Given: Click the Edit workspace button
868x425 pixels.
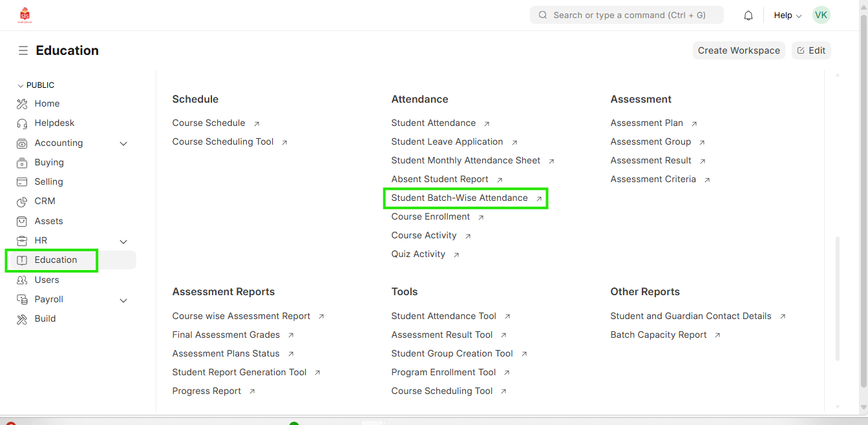Looking at the screenshot, I should coord(811,50).
